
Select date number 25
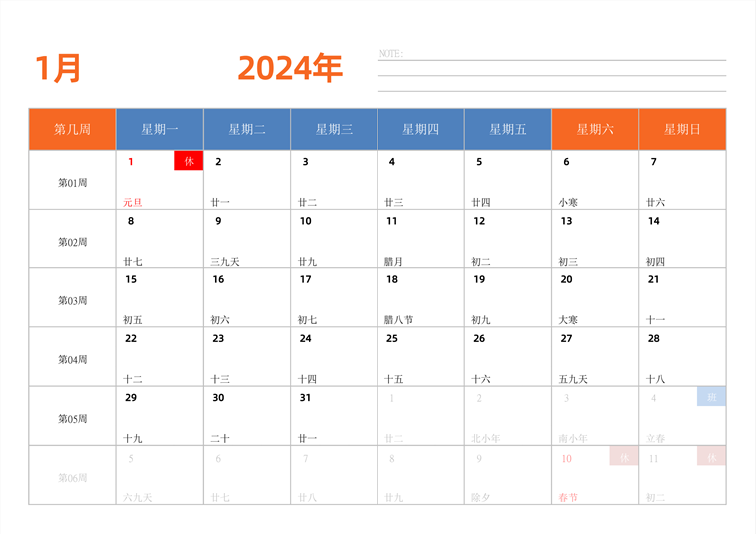point(392,339)
